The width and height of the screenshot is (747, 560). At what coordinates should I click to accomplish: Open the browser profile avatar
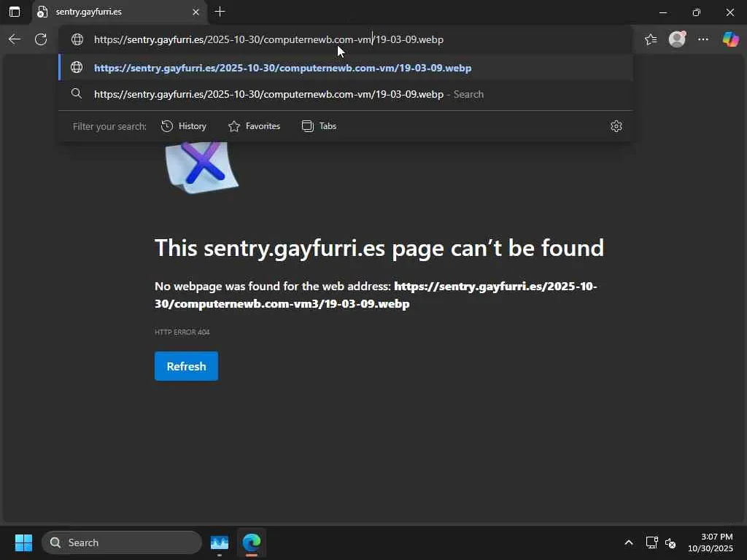click(677, 39)
